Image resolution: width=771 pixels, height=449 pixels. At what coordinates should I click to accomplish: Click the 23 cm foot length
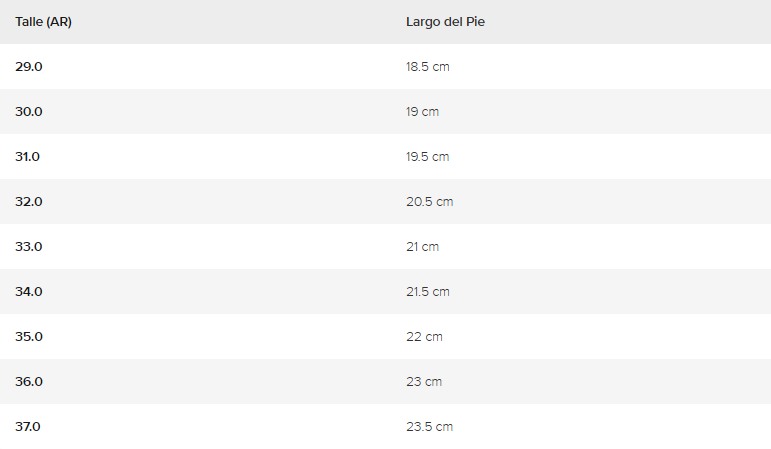tap(424, 382)
